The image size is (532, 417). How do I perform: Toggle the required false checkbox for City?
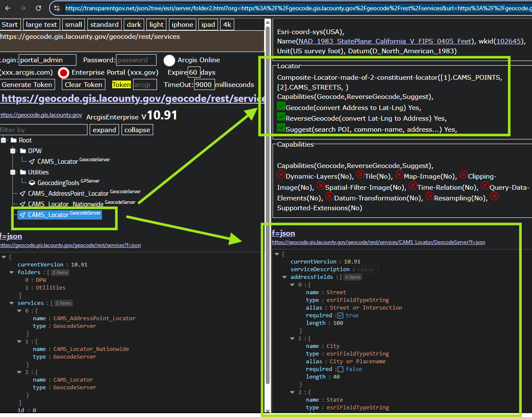[340, 369]
